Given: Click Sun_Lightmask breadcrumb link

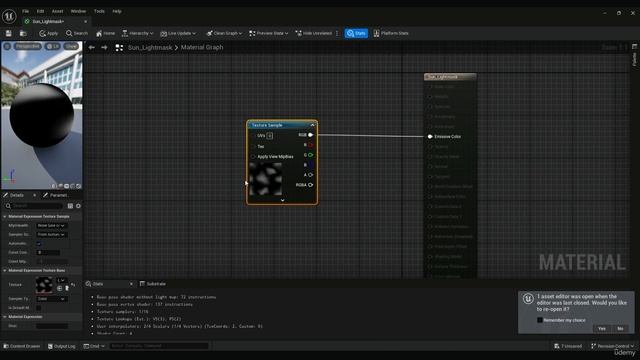Looking at the screenshot, I should click(x=150, y=48).
